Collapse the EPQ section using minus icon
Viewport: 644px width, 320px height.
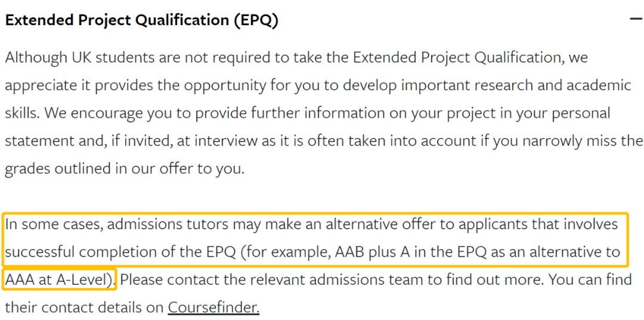tap(635, 20)
